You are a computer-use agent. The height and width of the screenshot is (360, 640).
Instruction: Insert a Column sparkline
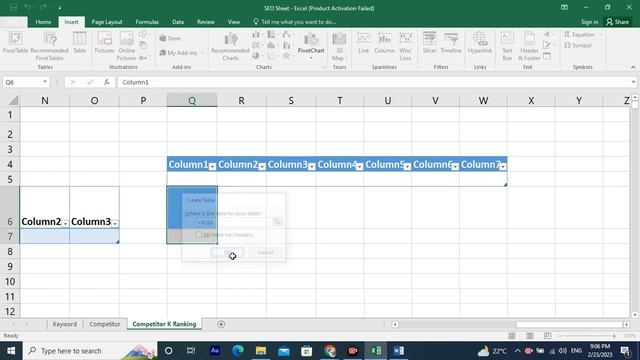[384, 43]
